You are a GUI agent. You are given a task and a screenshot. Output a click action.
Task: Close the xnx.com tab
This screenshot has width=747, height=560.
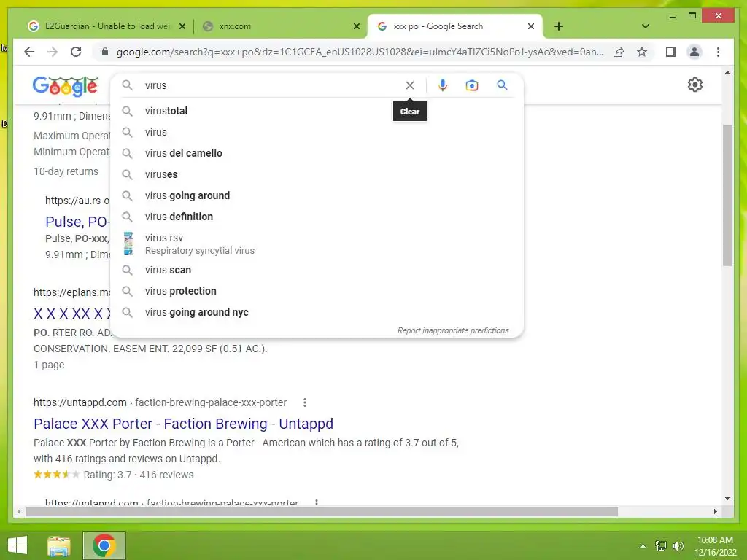(x=356, y=26)
